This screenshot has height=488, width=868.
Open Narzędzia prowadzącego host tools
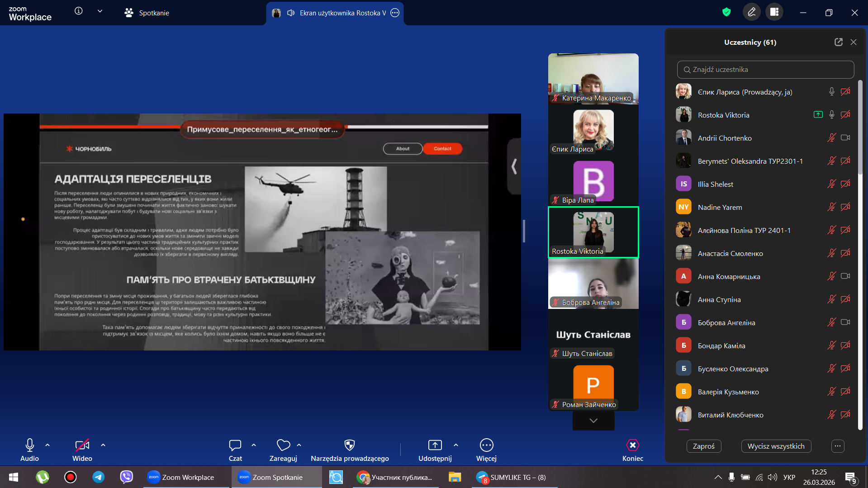[349, 445]
